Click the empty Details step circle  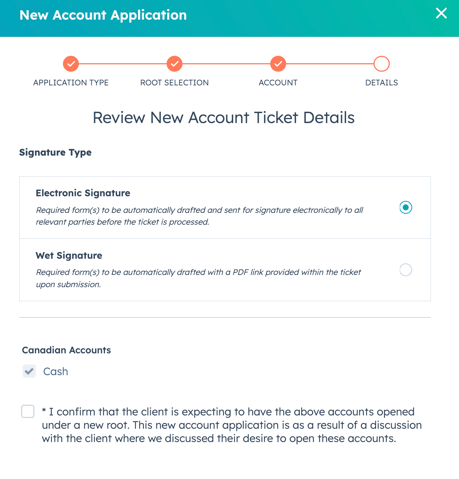coord(382,63)
